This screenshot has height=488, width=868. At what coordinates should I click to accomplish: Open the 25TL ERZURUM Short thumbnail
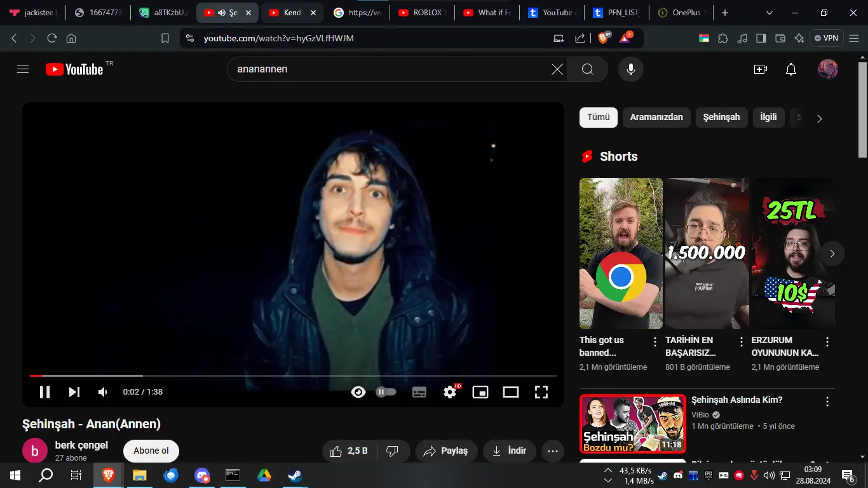[793, 254]
